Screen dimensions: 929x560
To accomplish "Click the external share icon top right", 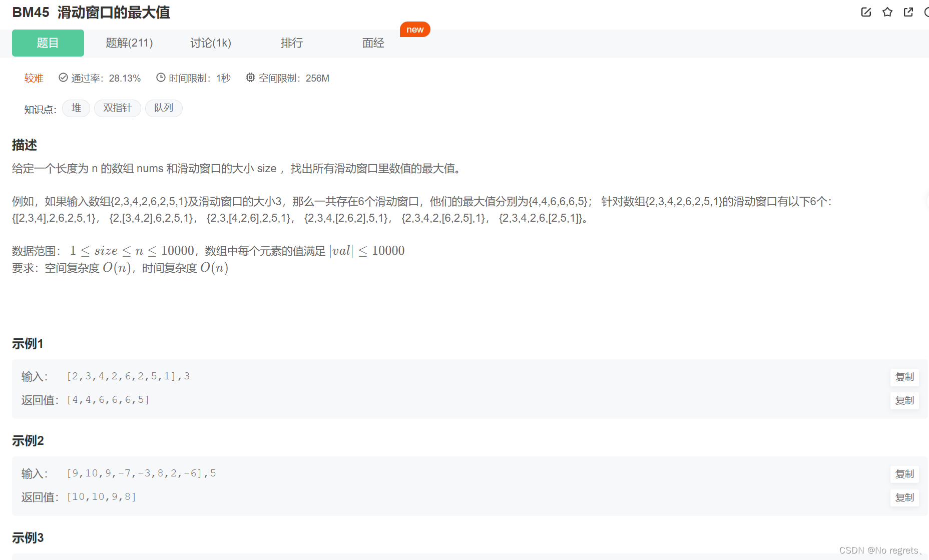I will [x=908, y=12].
